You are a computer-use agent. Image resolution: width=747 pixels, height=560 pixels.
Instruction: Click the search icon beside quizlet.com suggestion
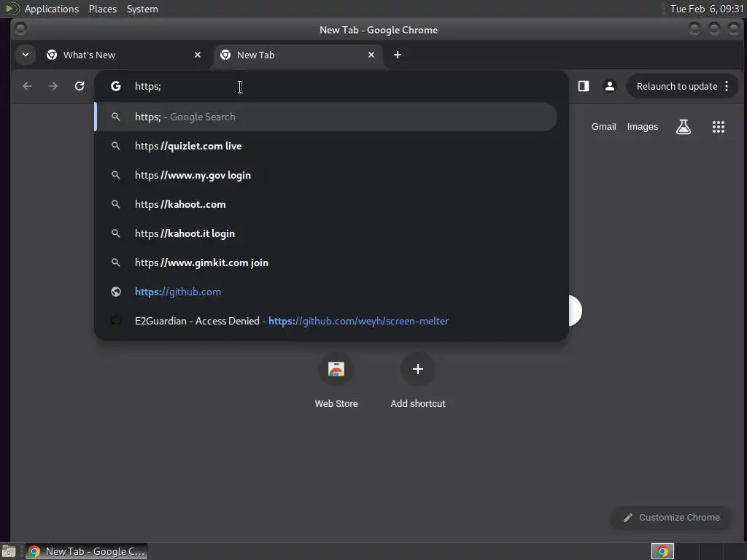[116, 146]
